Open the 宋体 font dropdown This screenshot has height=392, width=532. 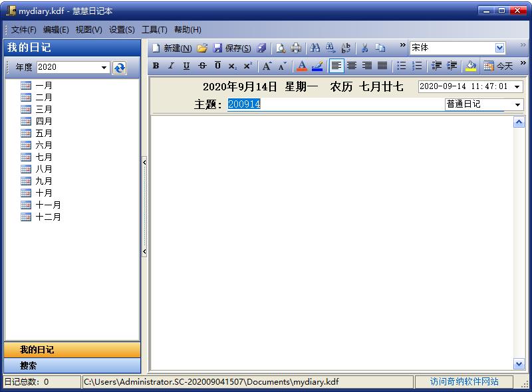point(499,48)
